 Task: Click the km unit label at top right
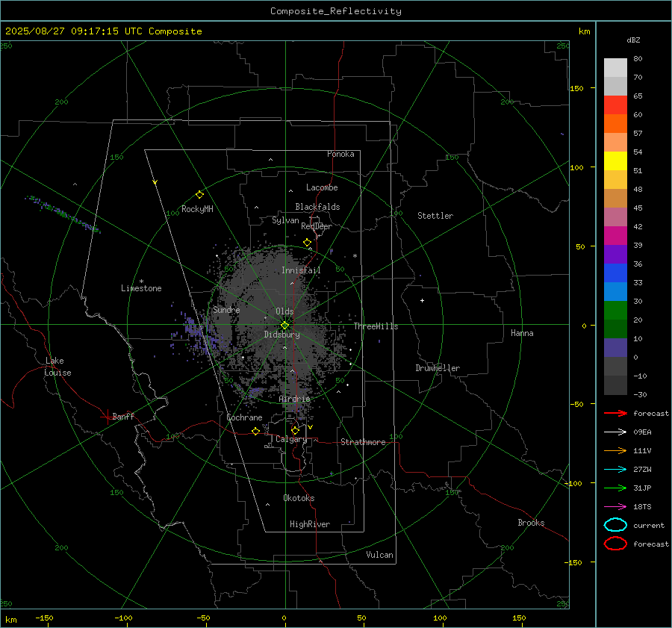pos(584,31)
